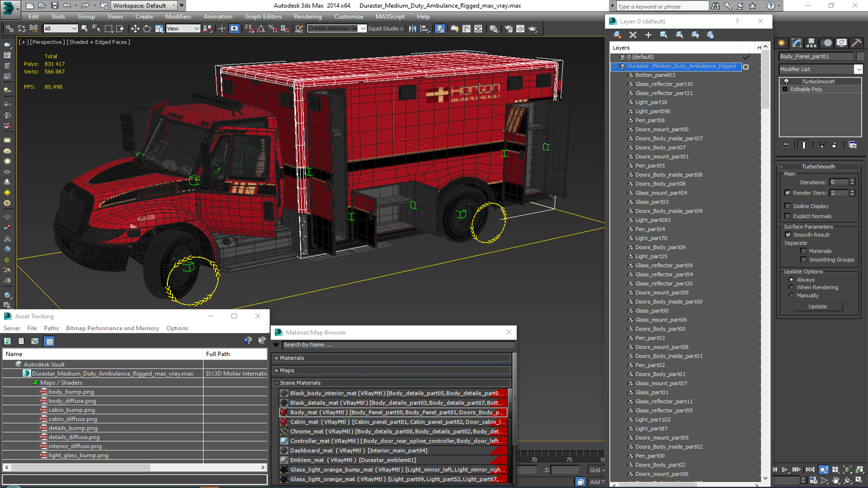The image size is (868, 488).
Task: Open the Hierarchy command panel tab
Action: tap(811, 43)
